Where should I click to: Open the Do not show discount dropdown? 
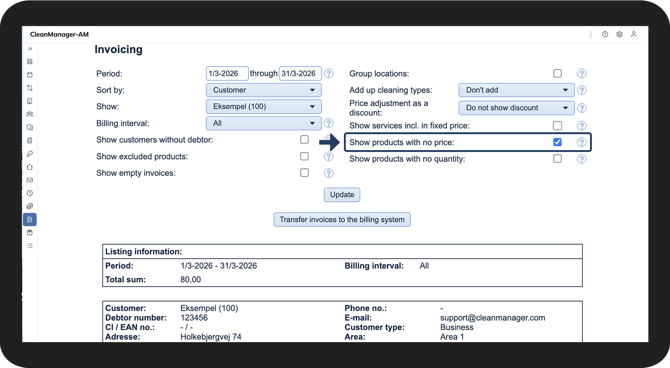click(x=517, y=108)
